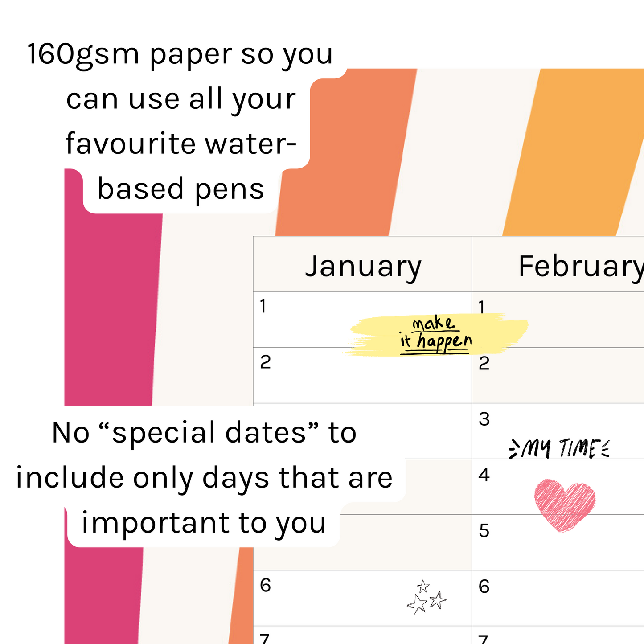Click the number 6 in February column
Image resolution: width=644 pixels, height=644 pixels.
click(484, 587)
